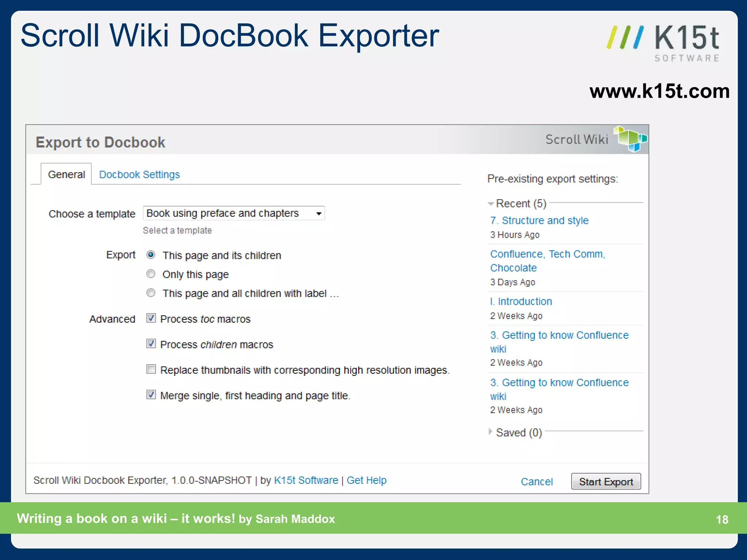Click the 1.0.0-SNAPSHOT version text
Image resolution: width=747 pixels, height=560 pixels.
(212, 480)
